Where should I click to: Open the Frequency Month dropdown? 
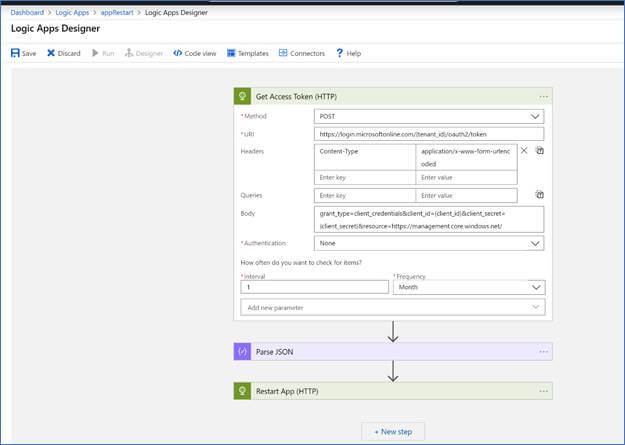(x=469, y=287)
